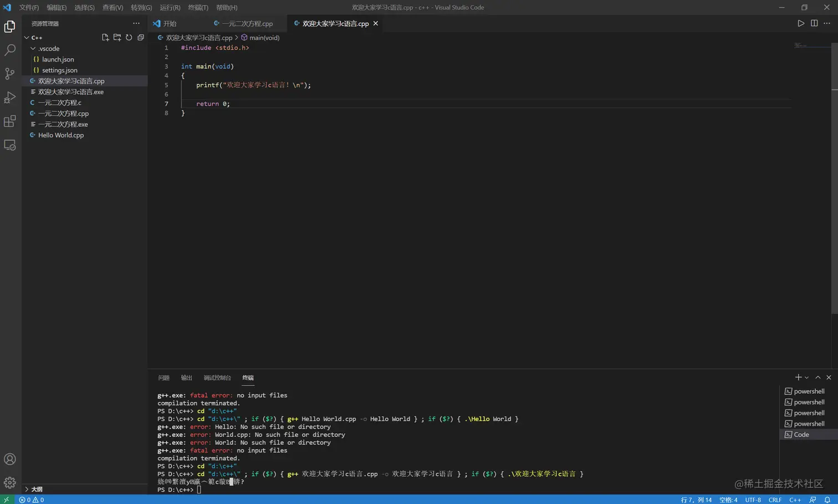Run the code with the play icon
Screen dimensions: 838x504
(801, 23)
